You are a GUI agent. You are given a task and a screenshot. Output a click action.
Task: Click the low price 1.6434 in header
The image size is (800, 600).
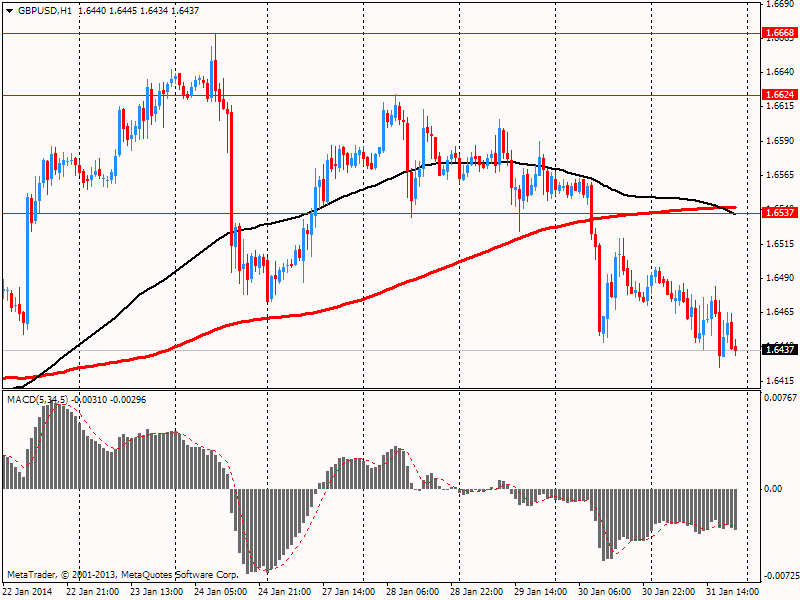pos(154,11)
